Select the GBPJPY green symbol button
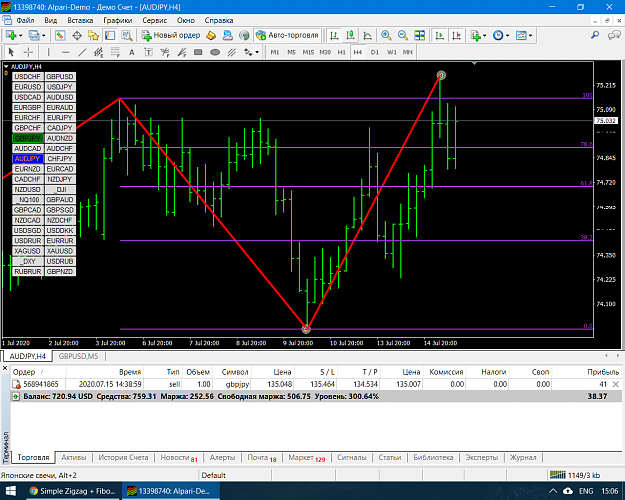 (28, 138)
